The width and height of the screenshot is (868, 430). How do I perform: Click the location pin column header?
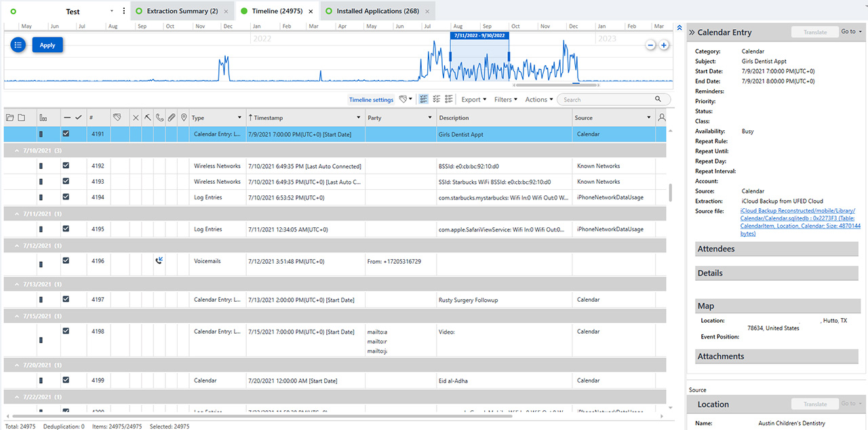point(183,118)
